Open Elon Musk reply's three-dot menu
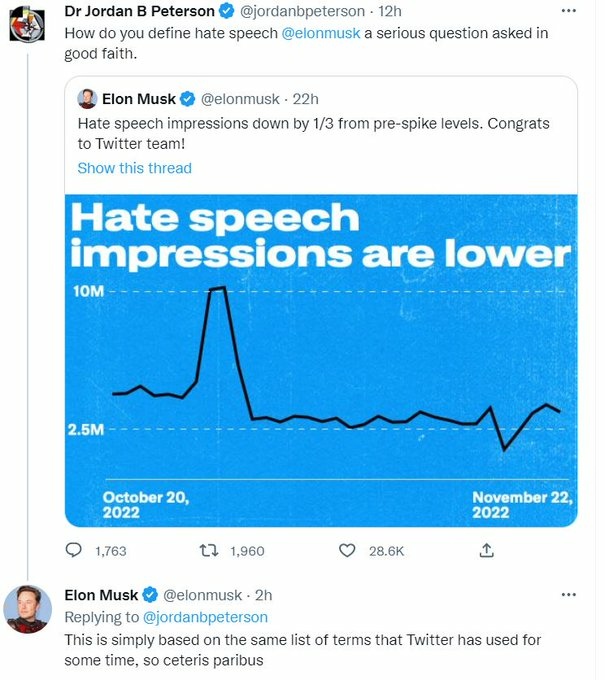 click(569, 595)
